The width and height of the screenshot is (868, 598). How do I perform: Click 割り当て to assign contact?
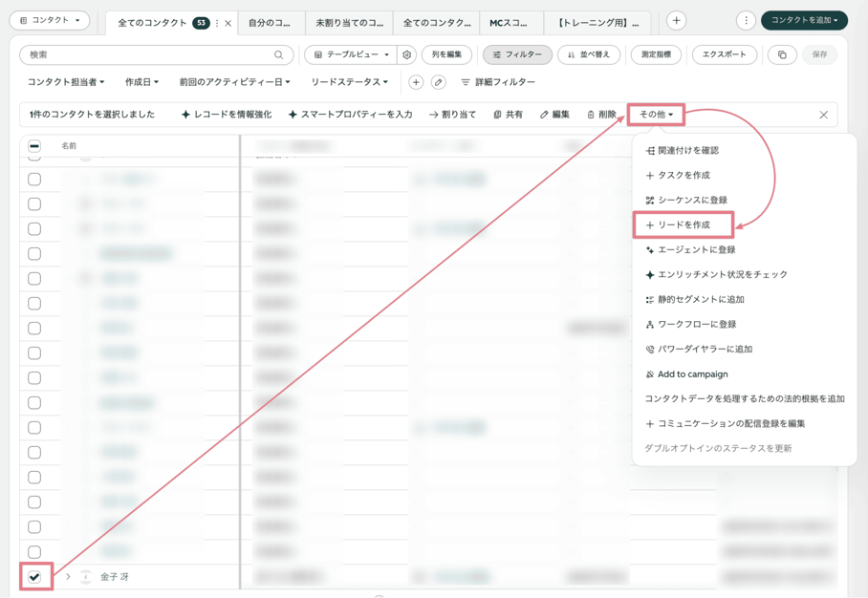(x=453, y=115)
